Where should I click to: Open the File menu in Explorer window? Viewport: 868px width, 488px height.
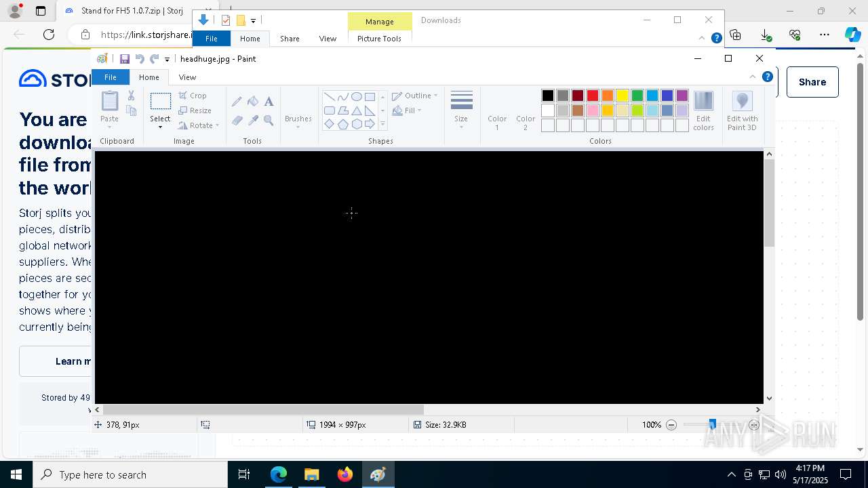pos(212,39)
